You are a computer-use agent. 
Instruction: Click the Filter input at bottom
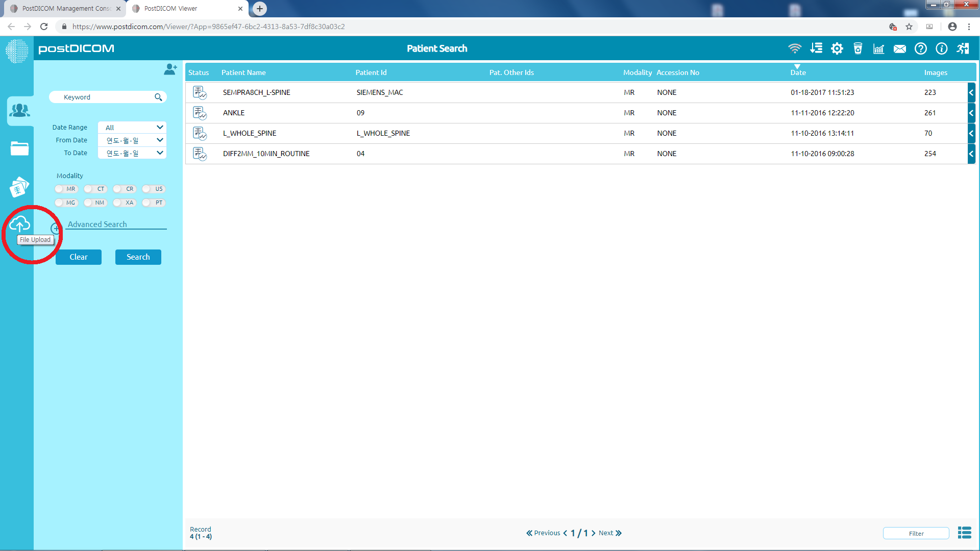coord(916,533)
